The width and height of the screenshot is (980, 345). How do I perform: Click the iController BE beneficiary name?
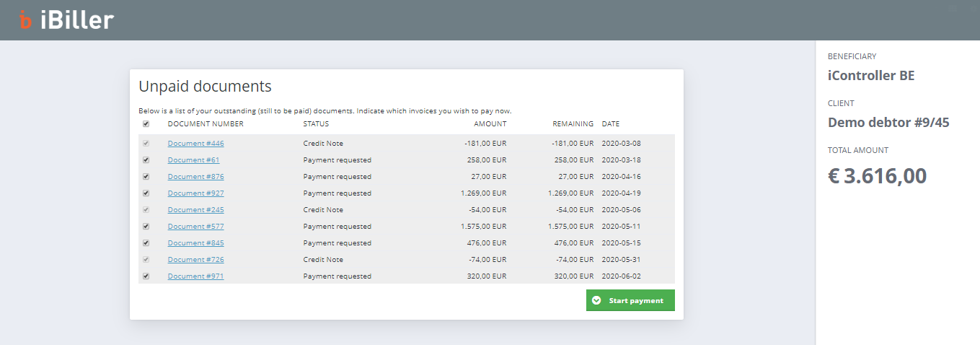click(x=871, y=76)
